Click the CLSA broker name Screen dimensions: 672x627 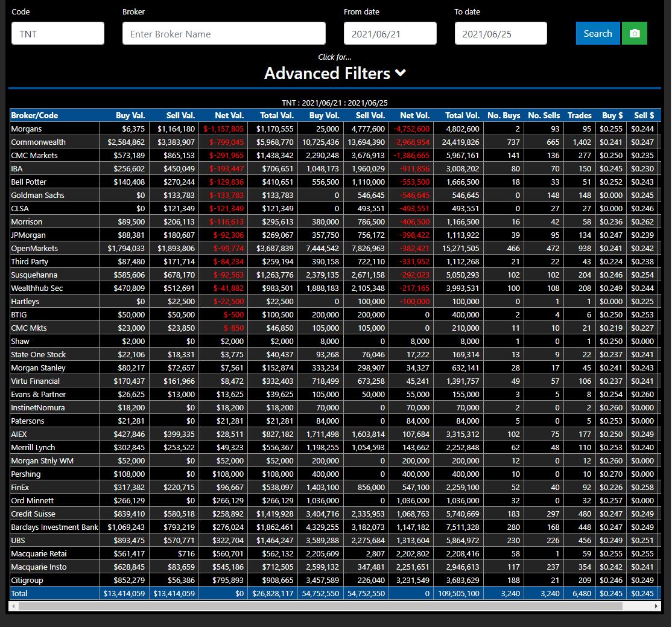pyautogui.click(x=20, y=208)
